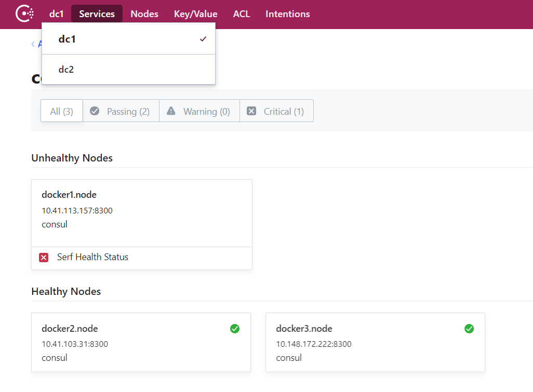This screenshot has height=392, width=533.
Task: Click Serf Health Status check
Action: pos(93,257)
